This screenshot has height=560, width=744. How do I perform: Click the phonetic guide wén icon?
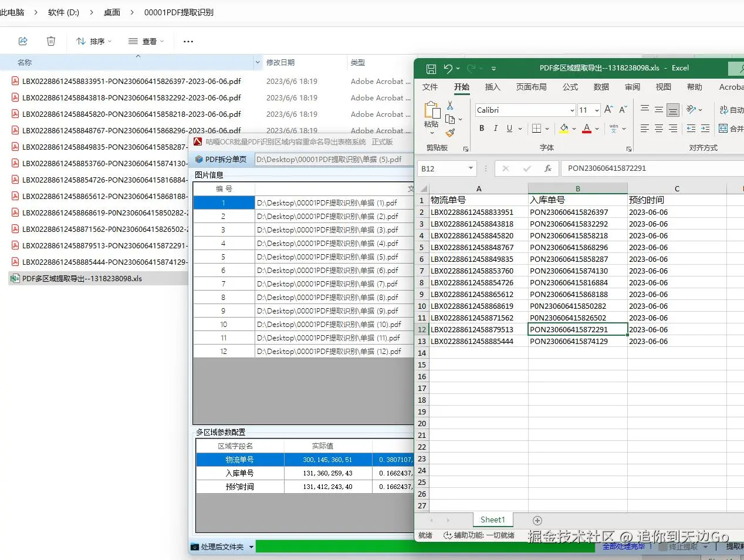pyautogui.click(x=614, y=128)
